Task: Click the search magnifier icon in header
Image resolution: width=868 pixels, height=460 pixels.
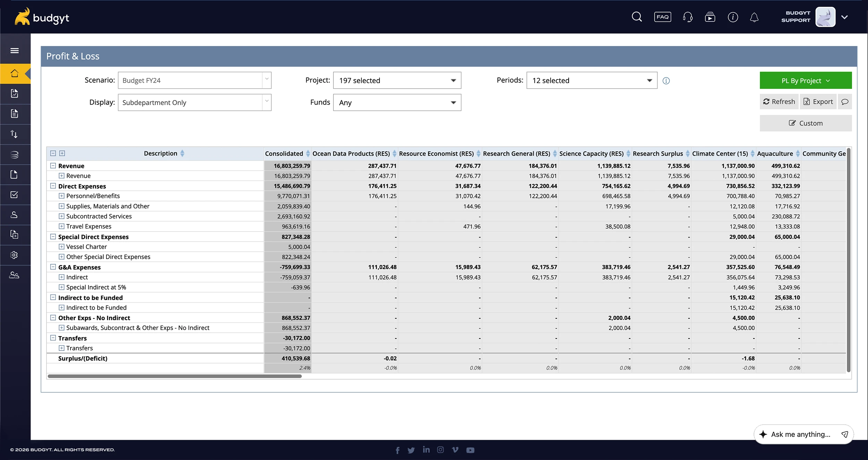Action: click(x=637, y=17)
